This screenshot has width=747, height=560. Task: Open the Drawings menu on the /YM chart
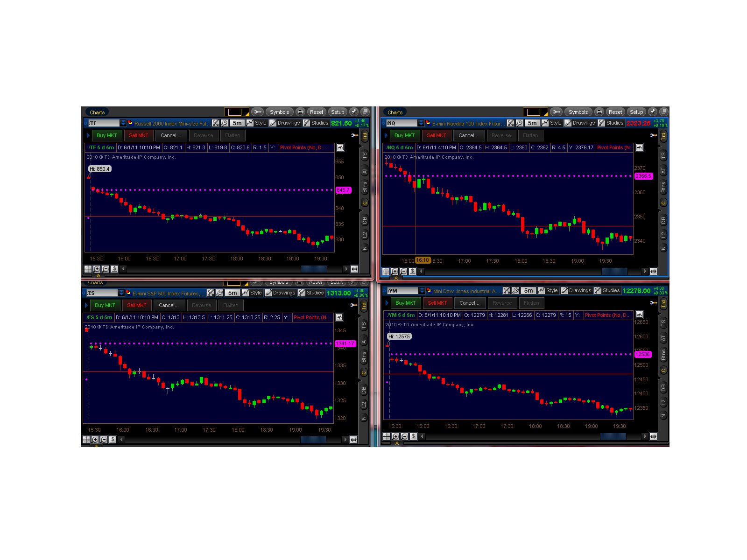coord(576,291)
